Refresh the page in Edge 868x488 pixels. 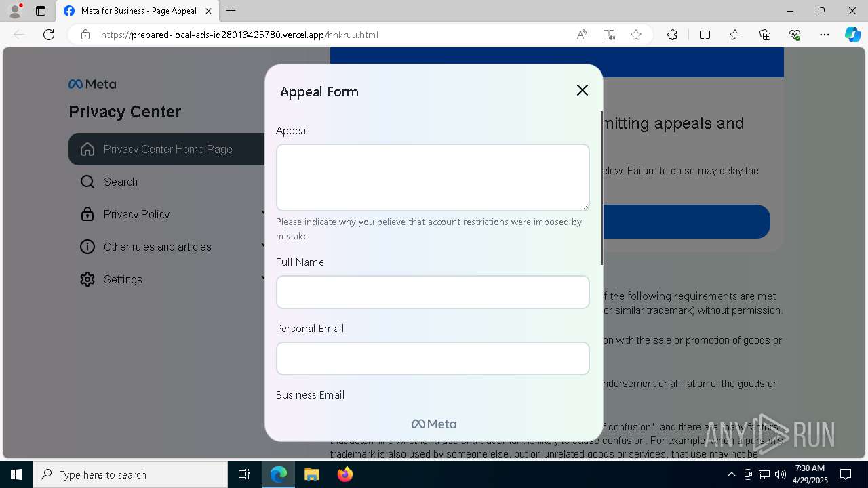point(49,35)
